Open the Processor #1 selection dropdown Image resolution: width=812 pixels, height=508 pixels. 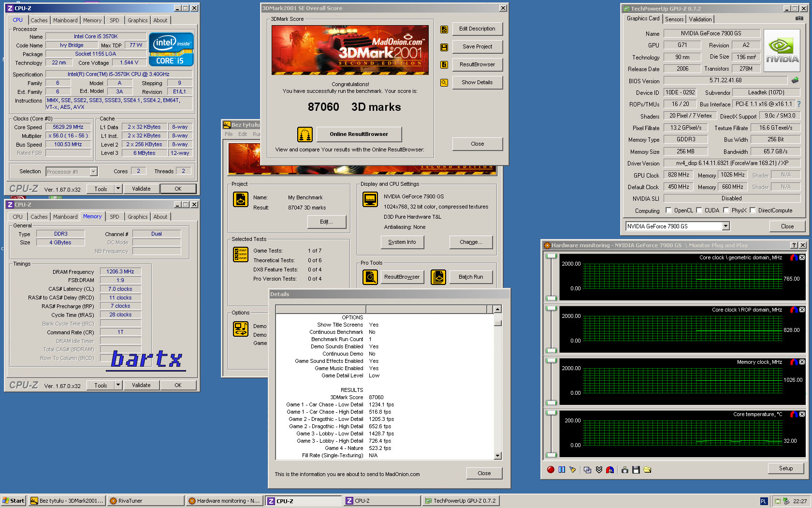(x=93, y=172)
